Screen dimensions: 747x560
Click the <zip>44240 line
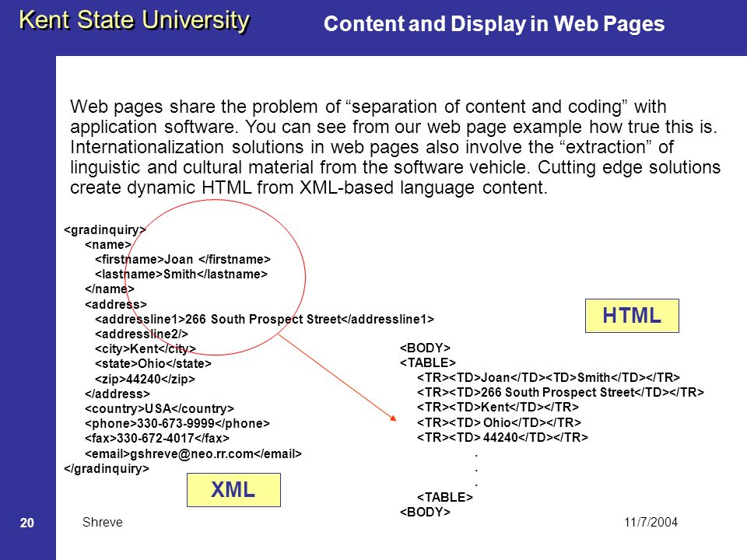145,379
